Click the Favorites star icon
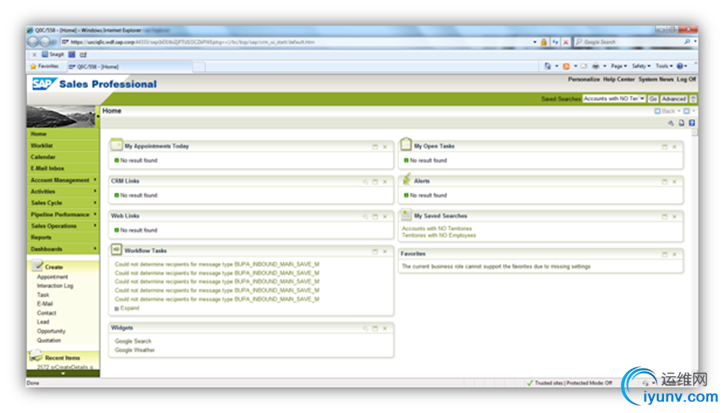The height and width of the screenshot is (413, 724). [33, 67]
